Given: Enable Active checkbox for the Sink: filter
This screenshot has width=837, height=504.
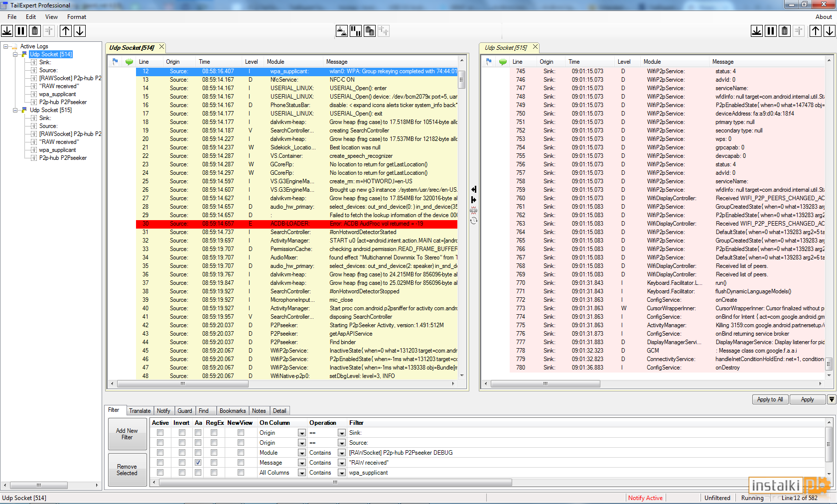Looking at the screenshot, I should [x=160, y=433].
